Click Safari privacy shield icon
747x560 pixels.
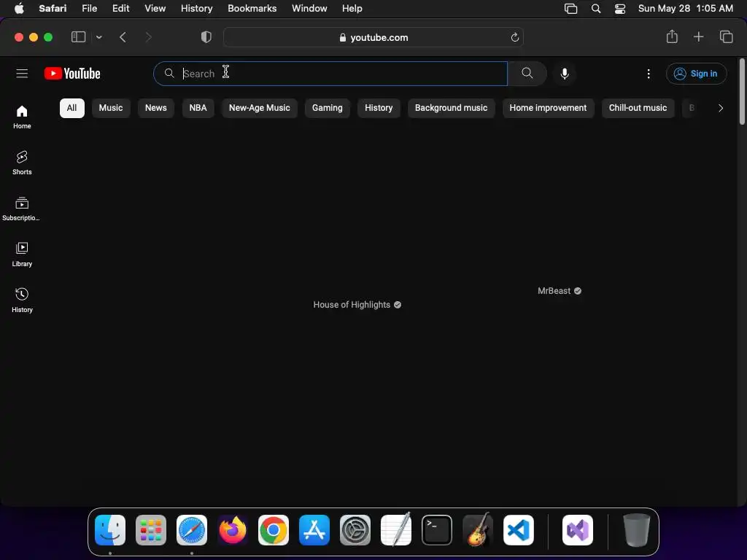tap(206, 37)
